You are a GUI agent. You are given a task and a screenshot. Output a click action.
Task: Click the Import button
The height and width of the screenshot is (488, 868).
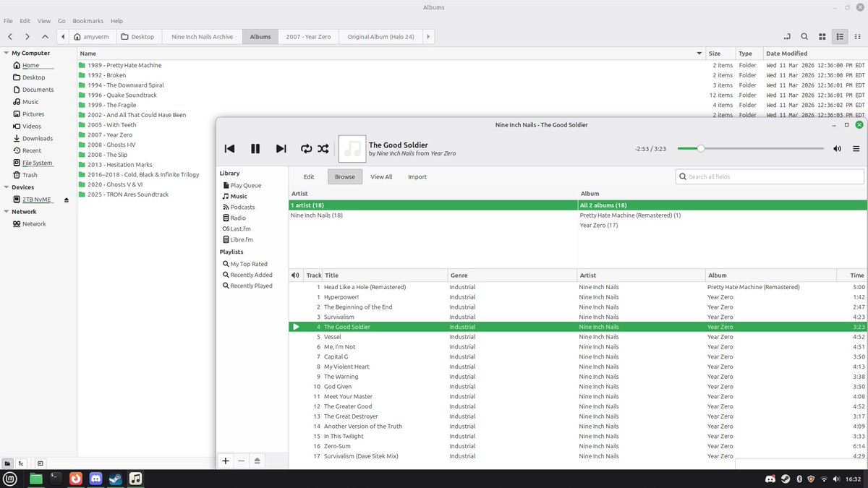point(417,176)
